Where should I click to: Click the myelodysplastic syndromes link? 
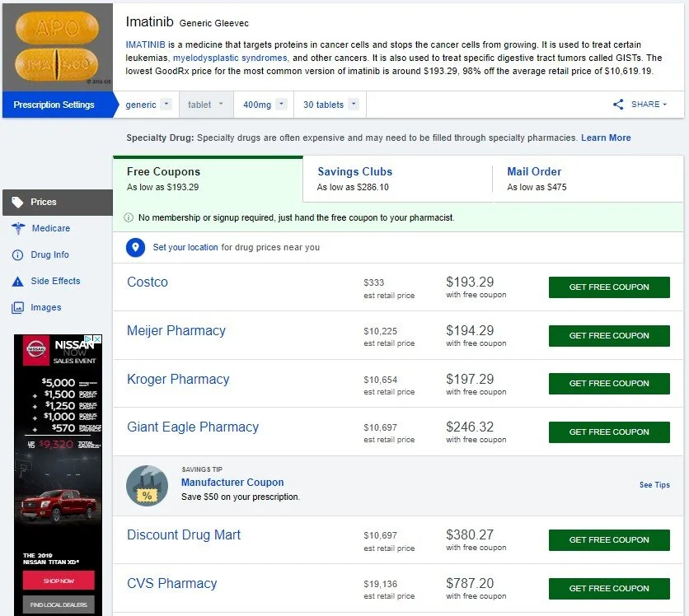pos(230,58)
